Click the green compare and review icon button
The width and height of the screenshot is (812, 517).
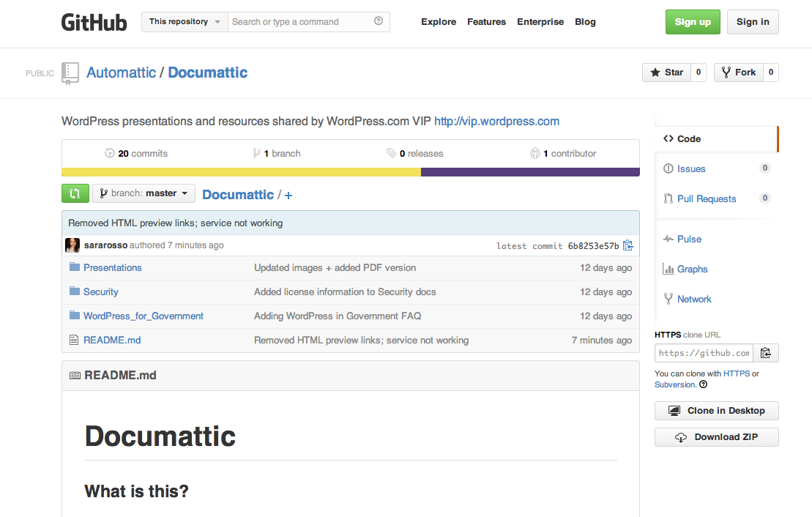pyautogui.click(x=75, y=193)
